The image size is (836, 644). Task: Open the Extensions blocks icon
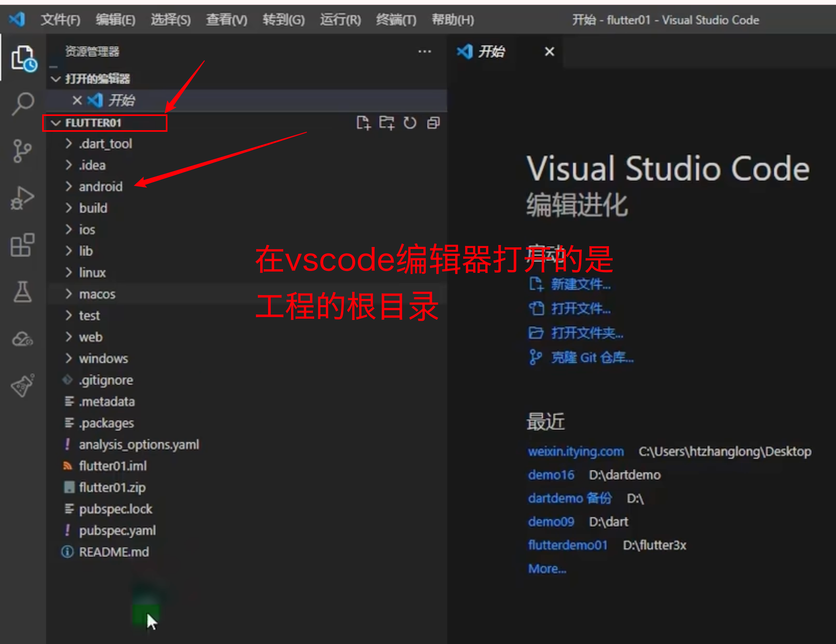22,245
